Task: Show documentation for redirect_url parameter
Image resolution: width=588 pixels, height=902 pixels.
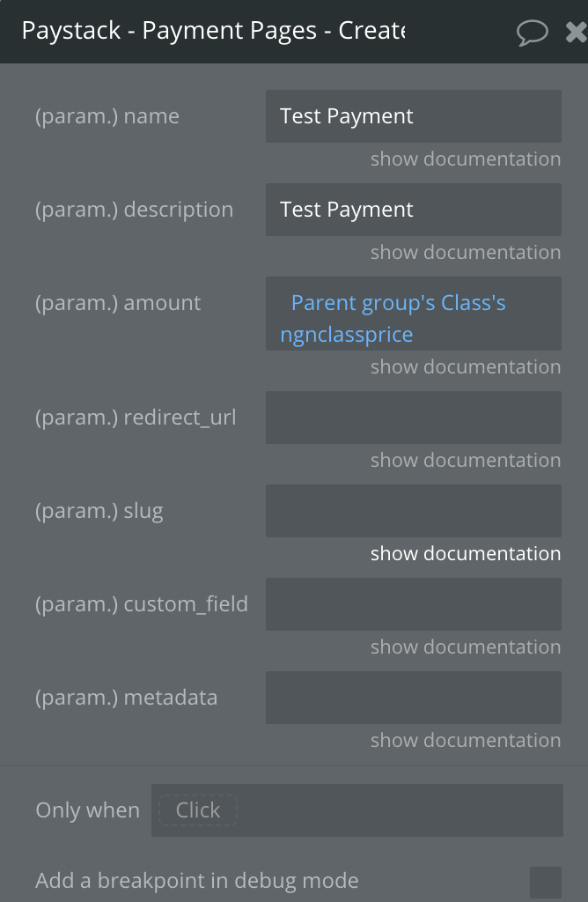Action: (466, 460)
